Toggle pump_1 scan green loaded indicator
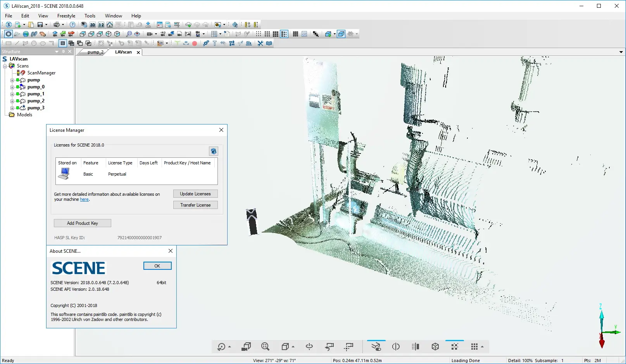The width and height of the screenshot is (626, 364). [x=18, y=94]
